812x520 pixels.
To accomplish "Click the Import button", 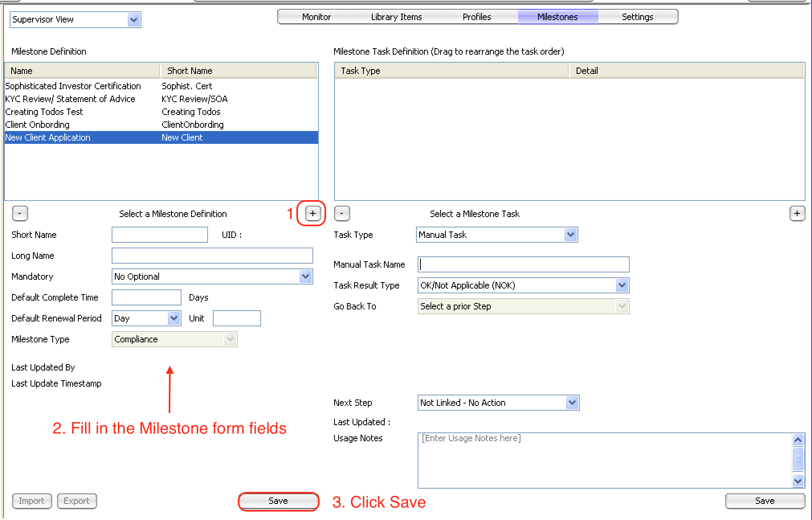I will (x=32, y=501).
